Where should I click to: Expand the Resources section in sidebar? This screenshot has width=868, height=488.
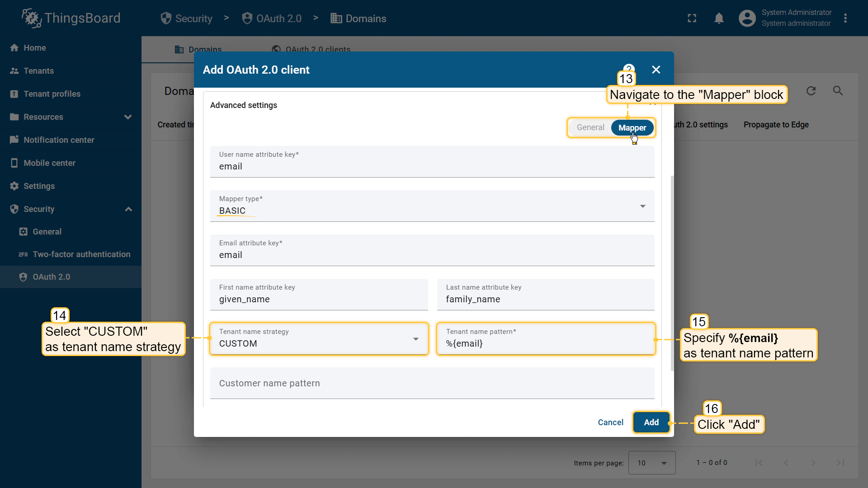[x=128, y=117]
